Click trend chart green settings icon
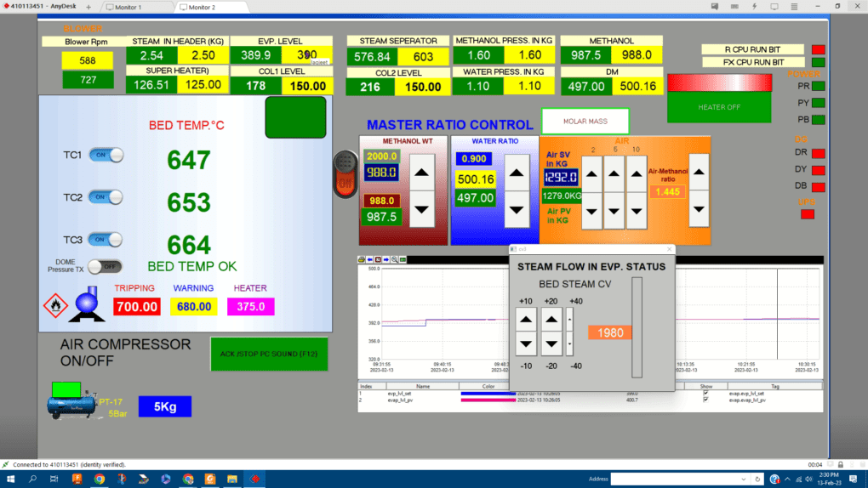Viewport: 868px width, 488px height. [403, 259]
